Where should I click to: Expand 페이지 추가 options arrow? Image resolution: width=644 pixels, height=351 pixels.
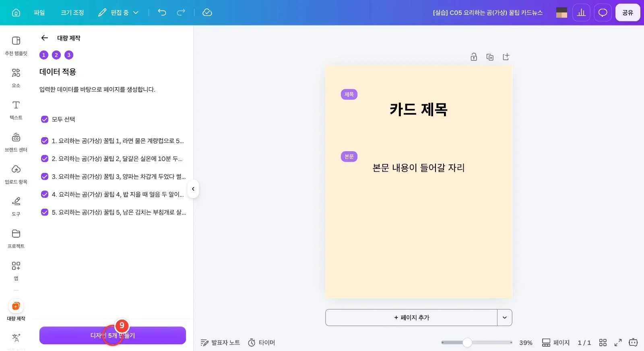click(504, 318)
